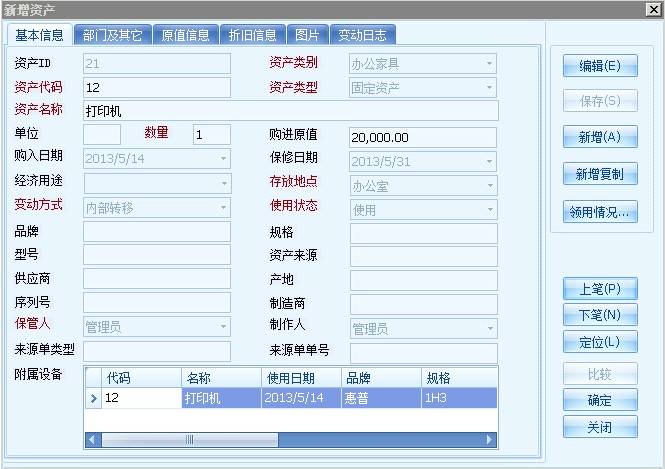The height and width of the screenshot is (469, 665).
Task: Click the 代码 column header
Action: click(x=142, y=377)
